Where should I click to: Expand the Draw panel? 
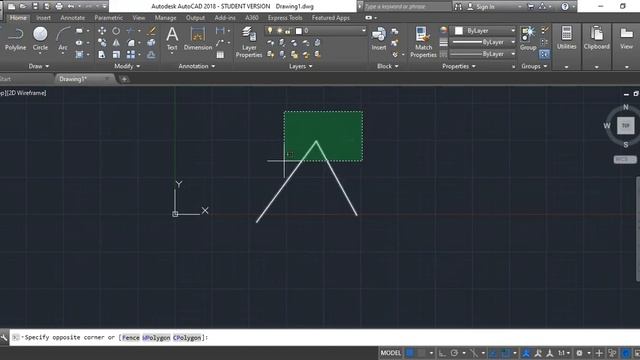[38, 66]
